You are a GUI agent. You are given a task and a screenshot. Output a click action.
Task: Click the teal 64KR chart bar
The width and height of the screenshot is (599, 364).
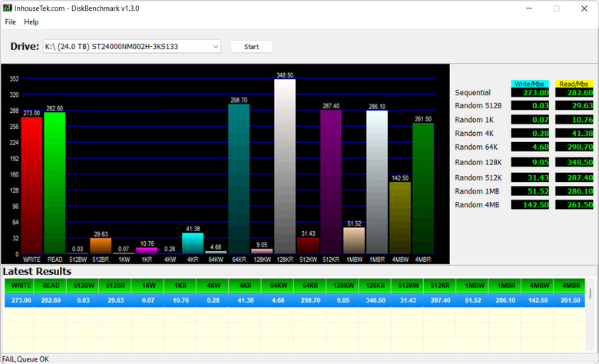tap(239, 179)
